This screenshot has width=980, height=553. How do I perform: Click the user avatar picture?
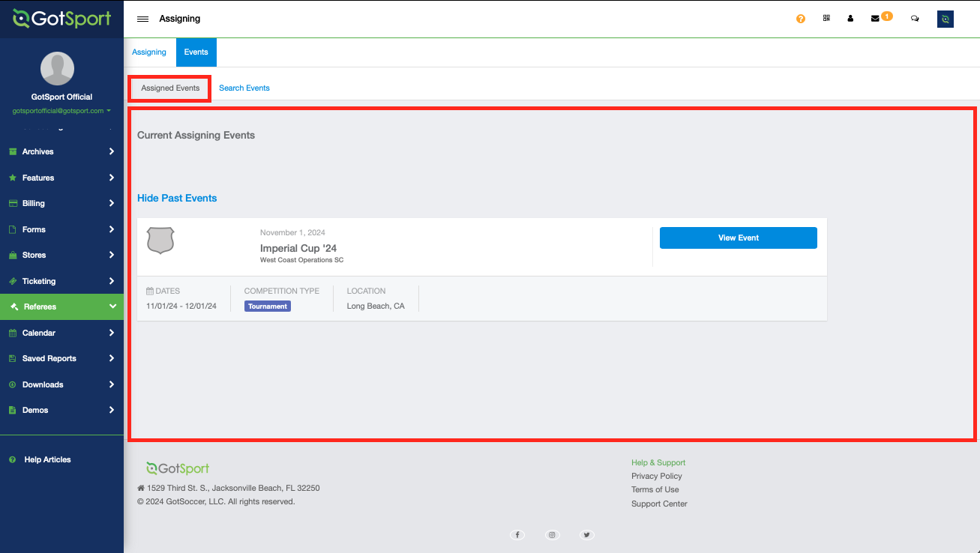click(57, 69)
